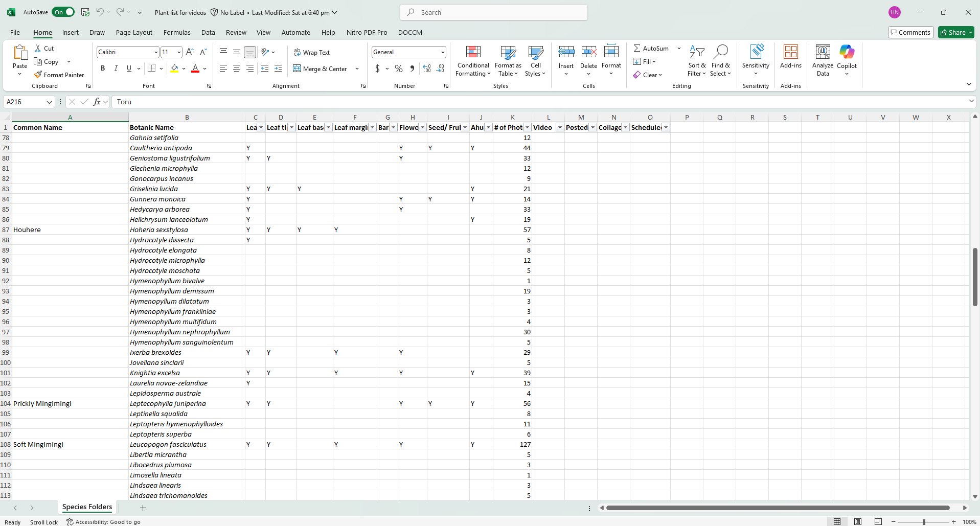
Task: Click the Center align icon
Action: click(x=237, y=68)
